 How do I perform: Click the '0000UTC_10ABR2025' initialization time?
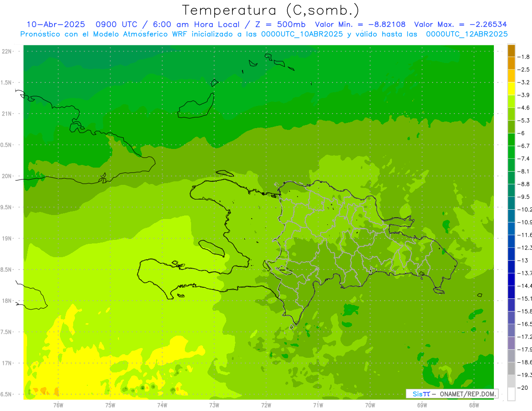tap(302, 34)
